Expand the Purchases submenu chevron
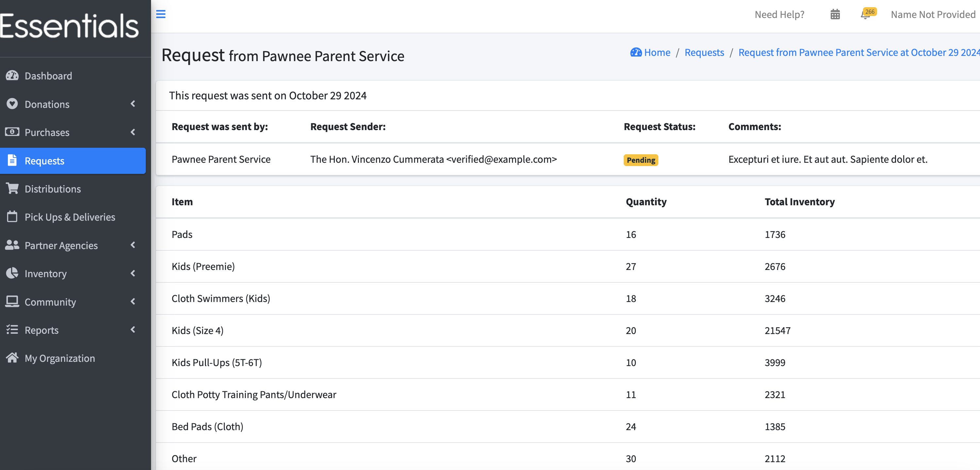 (x=133, y=132)
